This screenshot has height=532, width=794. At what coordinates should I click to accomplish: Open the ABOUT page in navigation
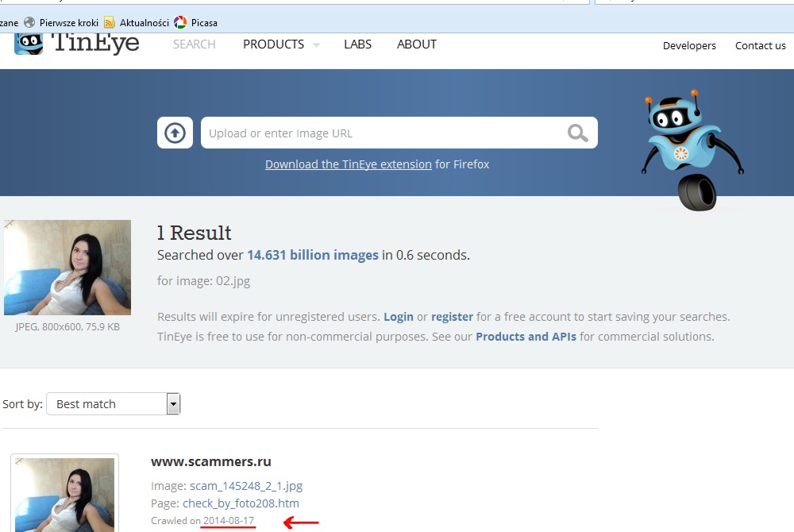417,44
